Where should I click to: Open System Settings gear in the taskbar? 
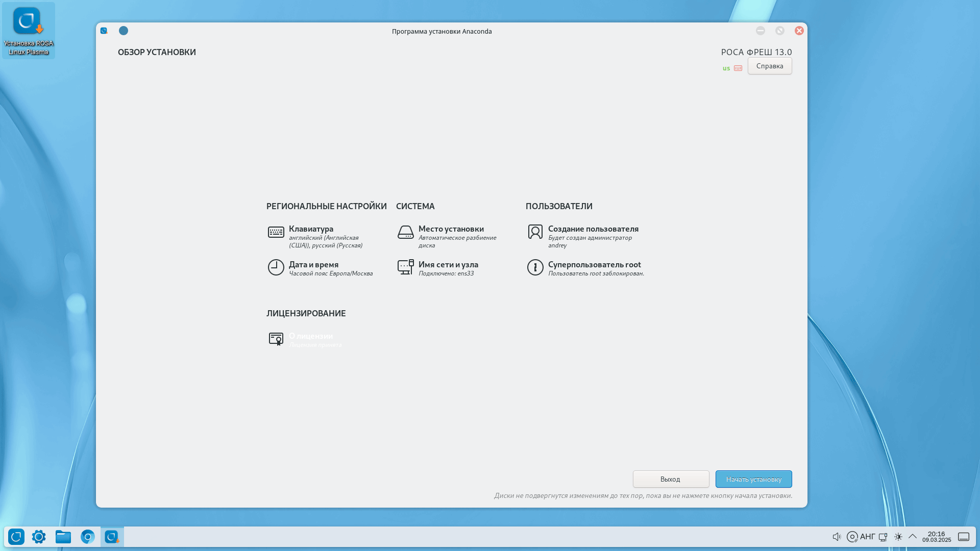tap(39, 537)
